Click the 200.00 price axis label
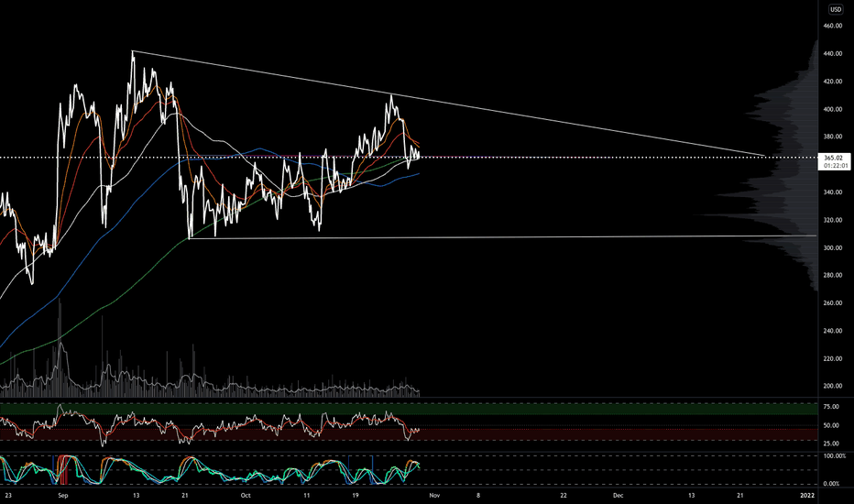 click(833, 387)
